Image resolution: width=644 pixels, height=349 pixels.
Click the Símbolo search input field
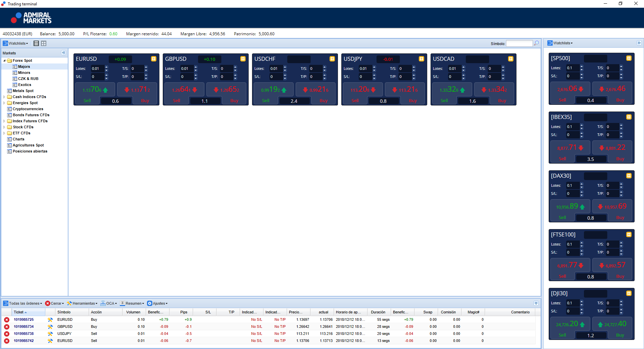519,43
